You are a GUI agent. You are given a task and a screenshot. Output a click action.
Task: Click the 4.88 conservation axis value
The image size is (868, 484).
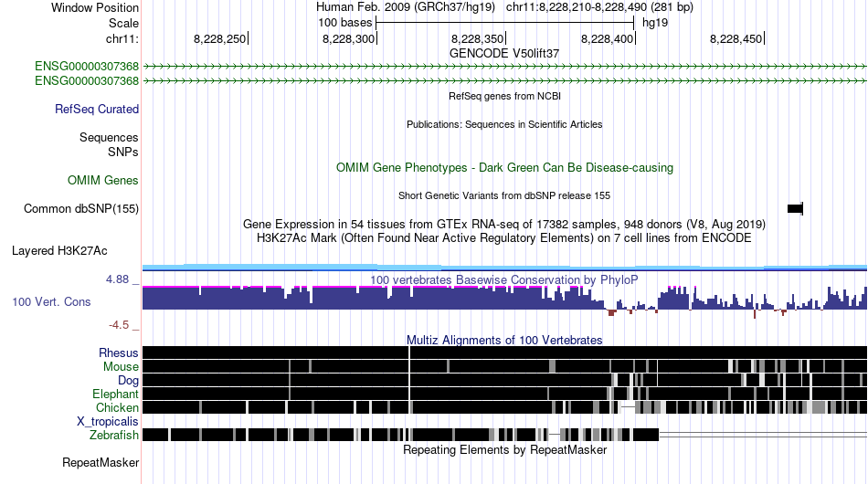(117, 279)
